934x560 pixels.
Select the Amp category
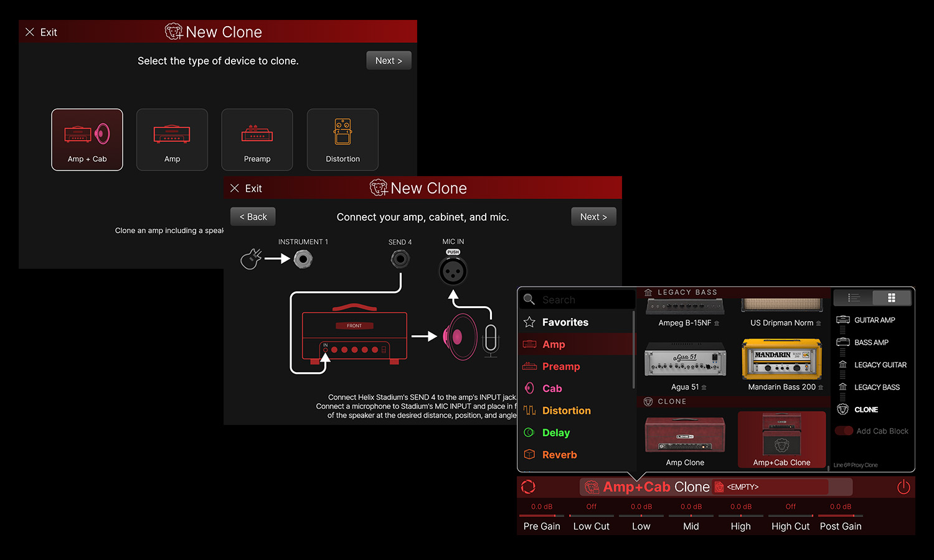click(576, 344)
